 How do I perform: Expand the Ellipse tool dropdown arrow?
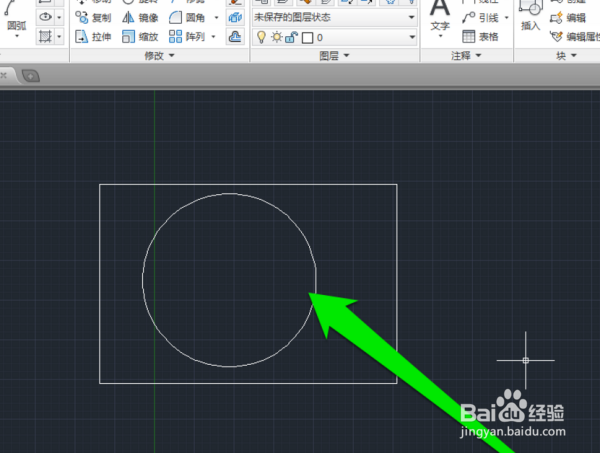(59, 17)
